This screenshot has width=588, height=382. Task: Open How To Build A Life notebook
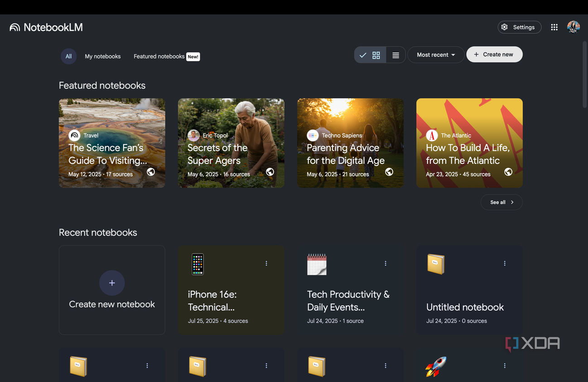point(469,143)
